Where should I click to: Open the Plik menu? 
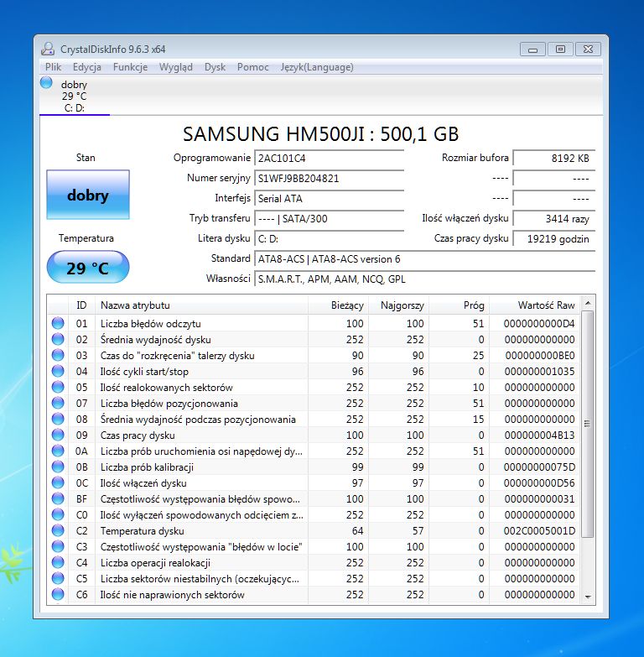(53, 67)
